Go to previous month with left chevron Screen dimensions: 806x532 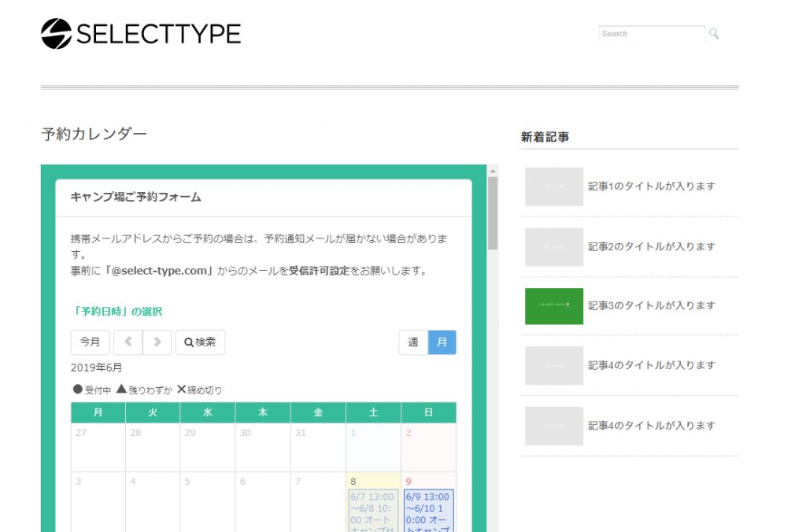click(x=128, y=342)
